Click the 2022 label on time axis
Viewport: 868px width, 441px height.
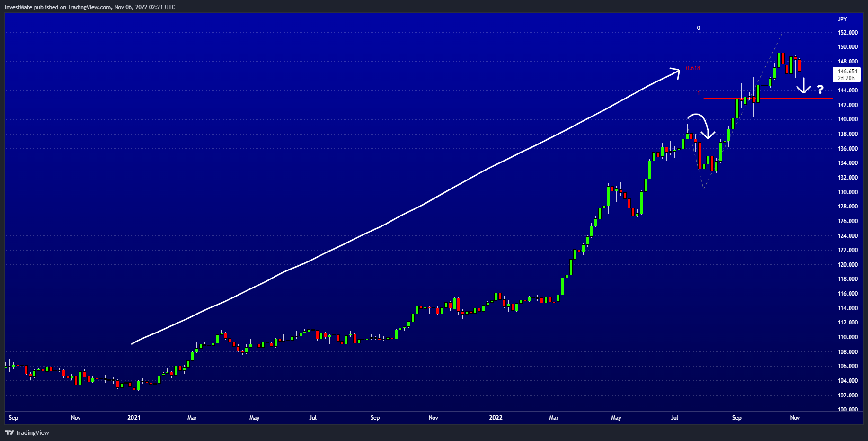click(x=496, y=418)
